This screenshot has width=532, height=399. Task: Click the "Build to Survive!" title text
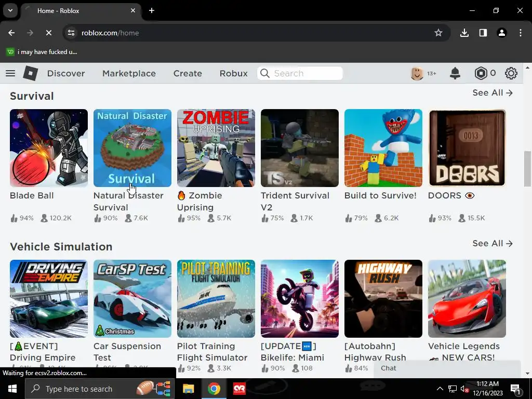coord(380,195)
